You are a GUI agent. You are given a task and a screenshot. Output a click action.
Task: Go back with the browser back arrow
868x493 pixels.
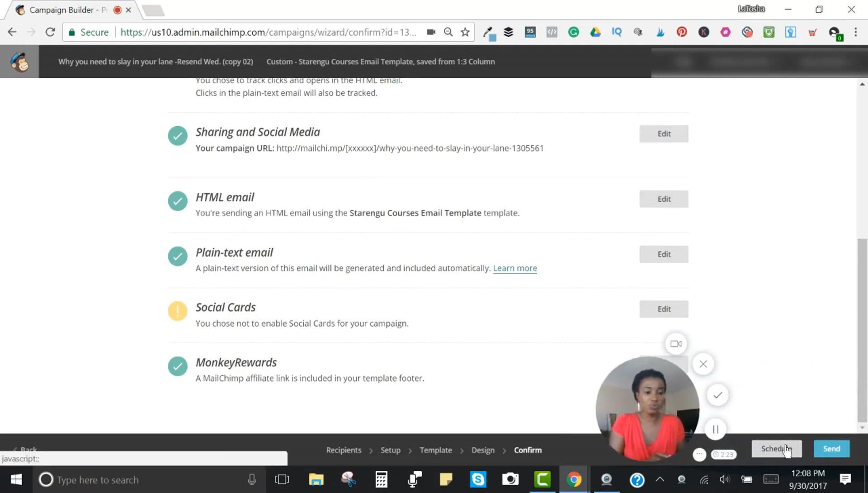(x=12, y=32)
